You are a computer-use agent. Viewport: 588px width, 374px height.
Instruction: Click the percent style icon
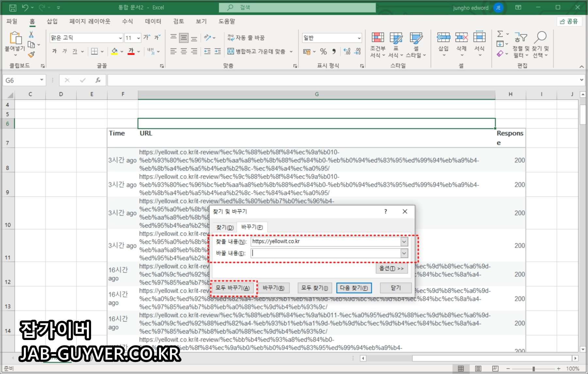point(323,51)
